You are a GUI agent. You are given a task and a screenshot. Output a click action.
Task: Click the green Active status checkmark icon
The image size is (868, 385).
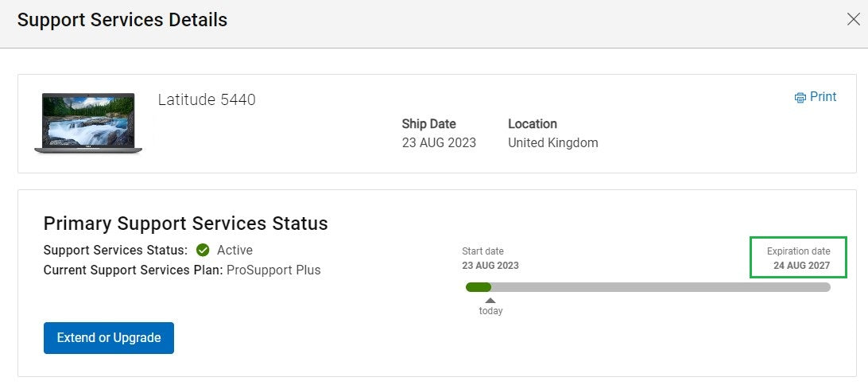tap(203, 251)
